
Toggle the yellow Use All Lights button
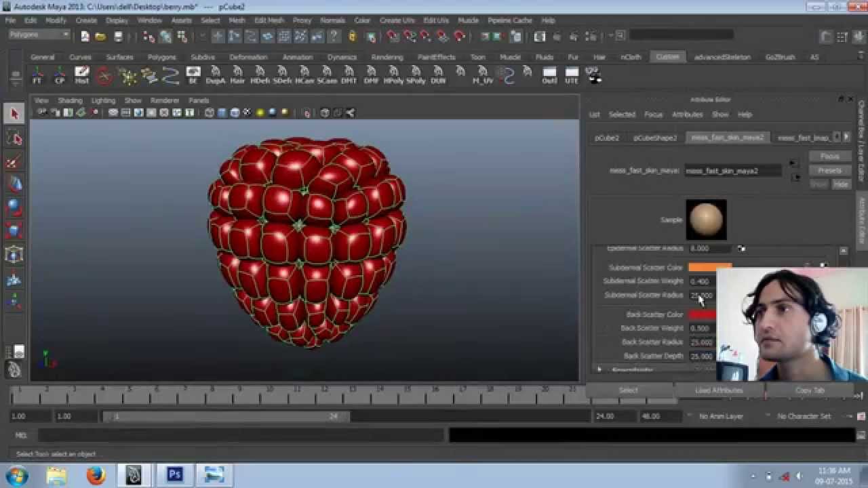[x=260, y=113]
